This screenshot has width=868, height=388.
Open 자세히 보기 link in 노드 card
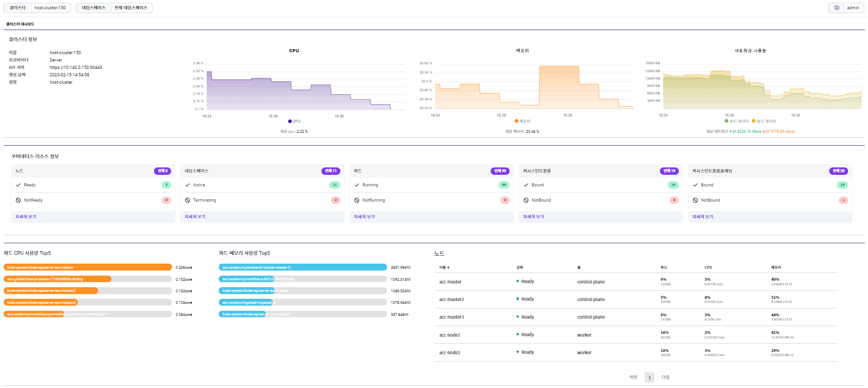(x=26, y=217)
